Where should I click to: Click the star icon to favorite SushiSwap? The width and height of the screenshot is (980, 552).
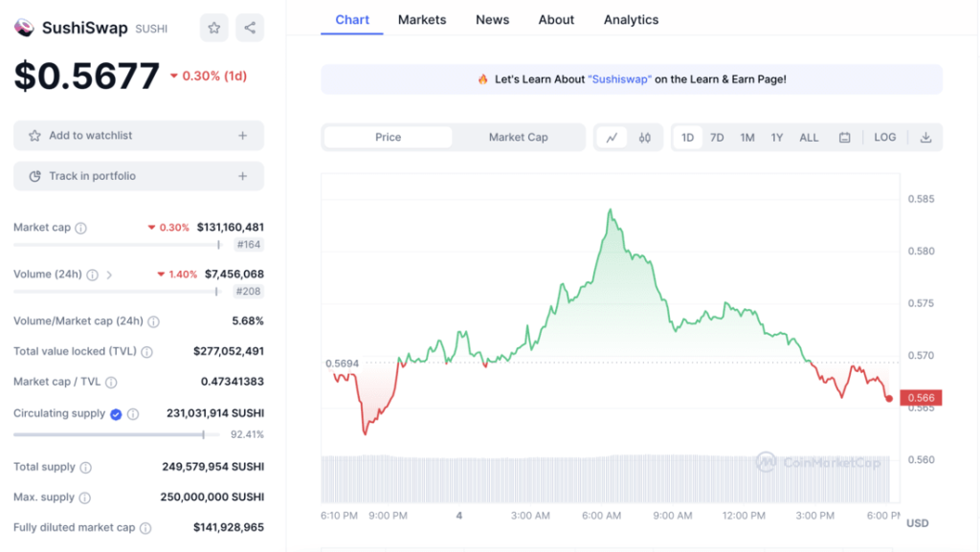point(213,28)
